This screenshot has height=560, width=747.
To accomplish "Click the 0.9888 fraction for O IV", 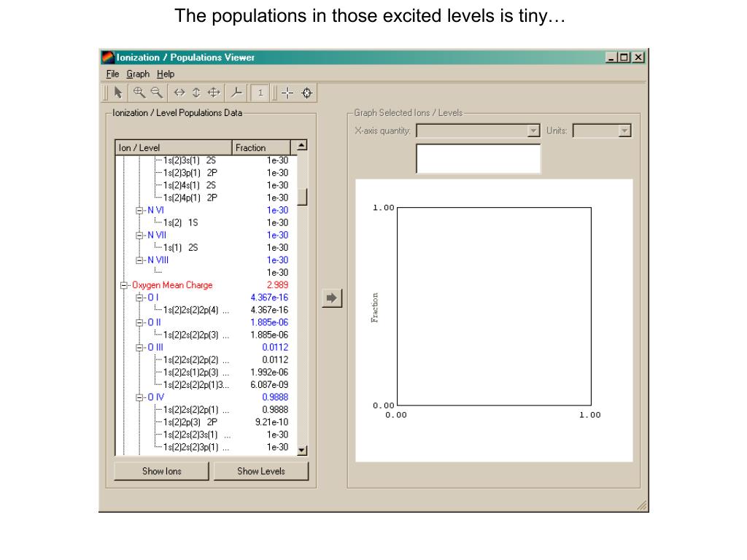I will click(x=275, y=397).
